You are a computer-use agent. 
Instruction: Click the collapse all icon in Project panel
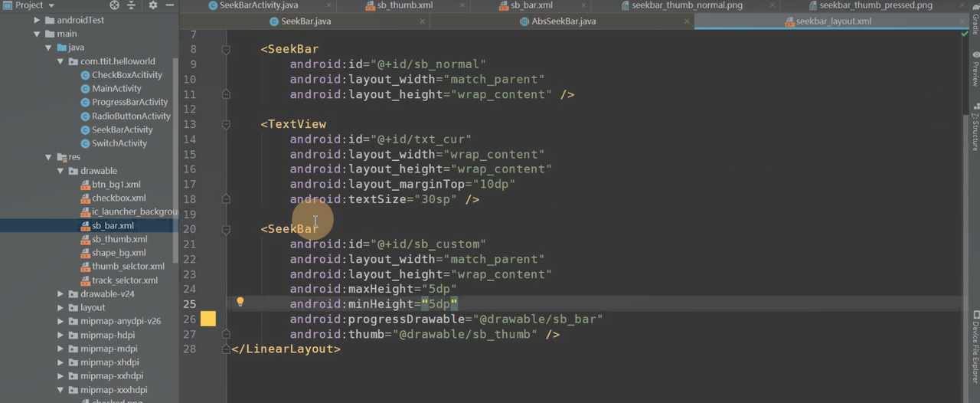131,5
